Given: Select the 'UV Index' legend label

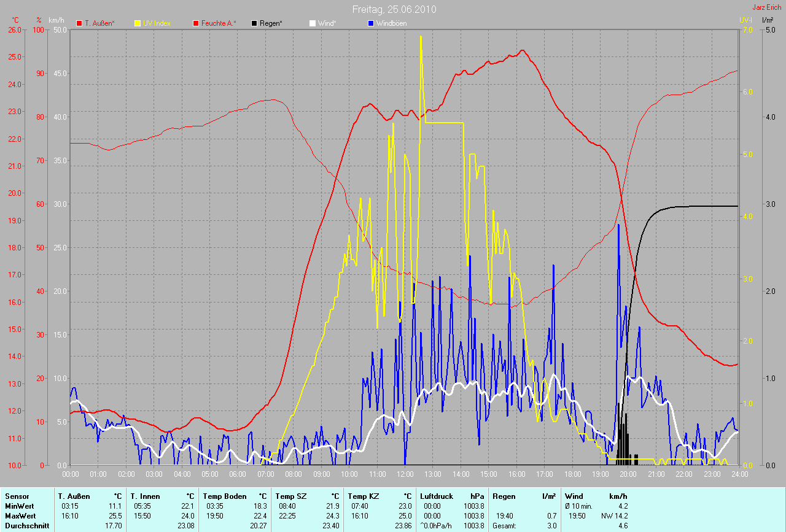Looking at the screenshot, I should [157, 23].
